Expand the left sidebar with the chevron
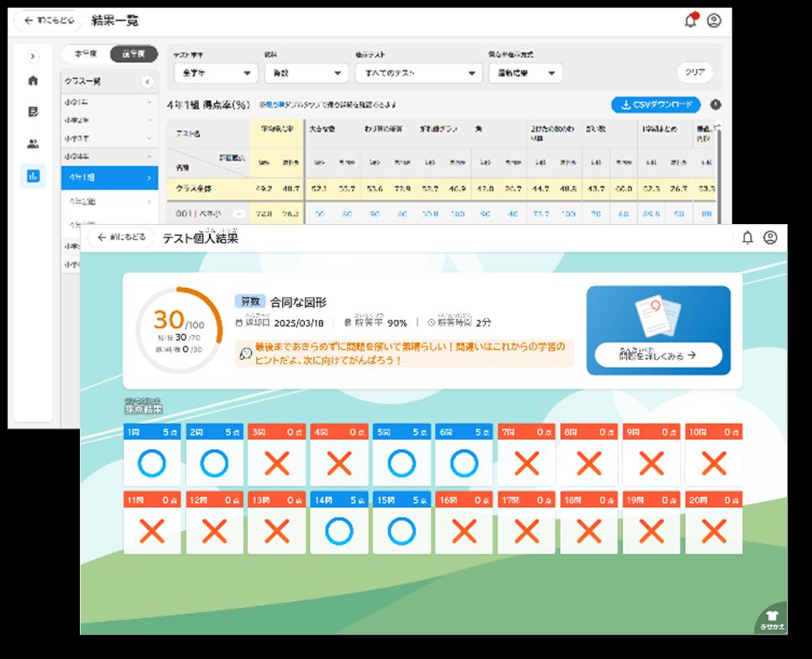This screenshot has width=812, height=659. 33,56
